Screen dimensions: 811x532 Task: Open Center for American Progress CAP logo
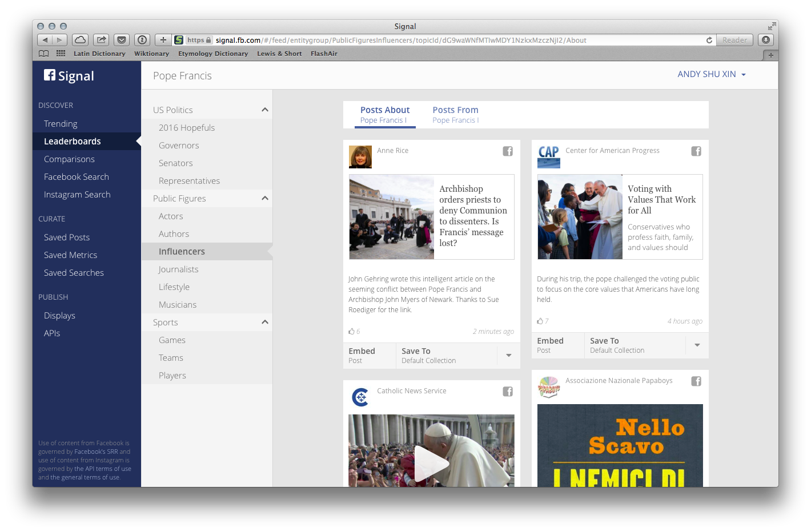549,157
